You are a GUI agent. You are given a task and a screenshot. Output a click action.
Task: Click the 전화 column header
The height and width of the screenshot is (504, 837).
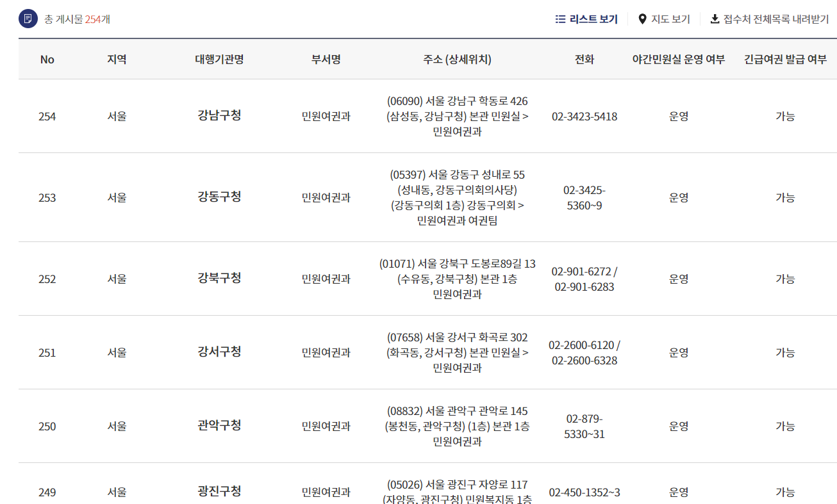coord(584,60)
